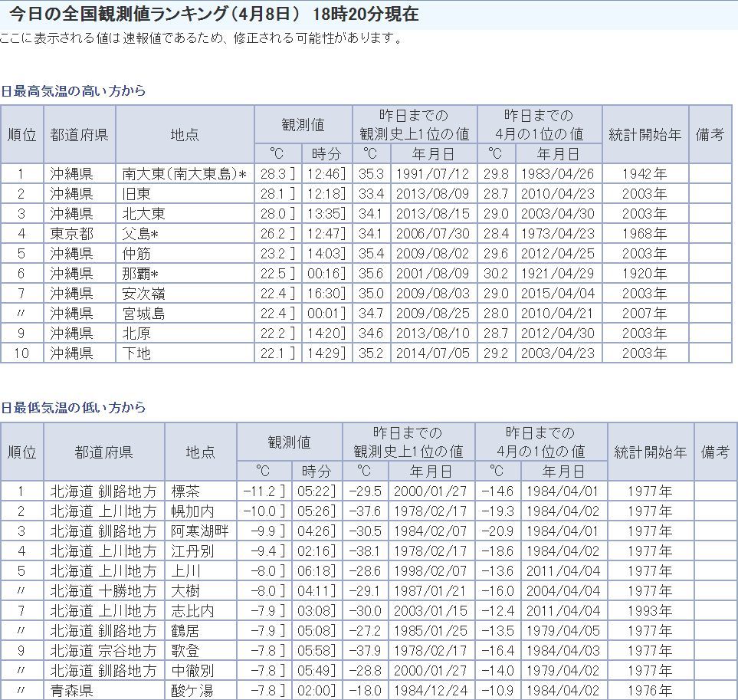Click the 青森県 prefecture cell
Viewport: 738px width, 700px height.
pyautogui.click(x=71, y=691)
